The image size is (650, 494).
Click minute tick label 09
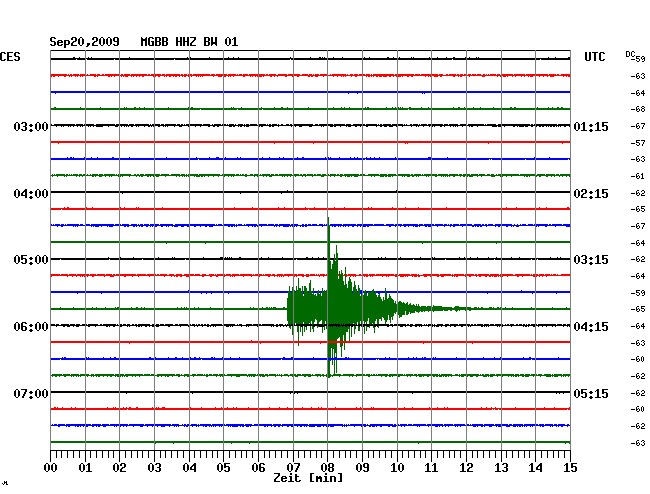(x=362, y=467)
